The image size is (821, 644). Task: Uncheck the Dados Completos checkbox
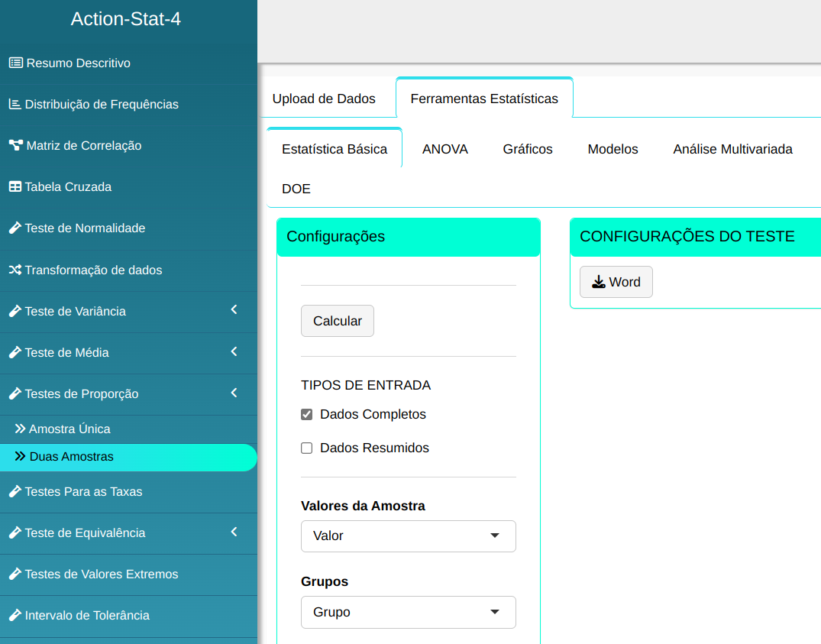(x=307, y=415)
